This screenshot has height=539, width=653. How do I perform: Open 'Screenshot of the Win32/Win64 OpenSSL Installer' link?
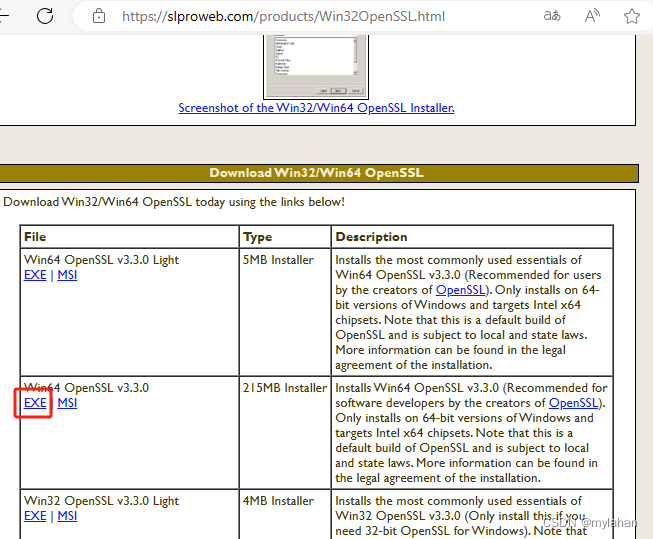(317, 108)
